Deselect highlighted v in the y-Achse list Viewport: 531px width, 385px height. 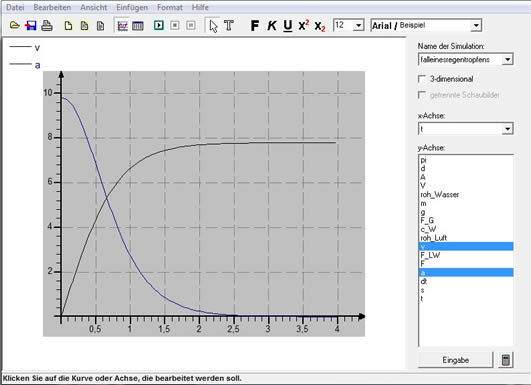pyautogui.click(x=466, y=246)
